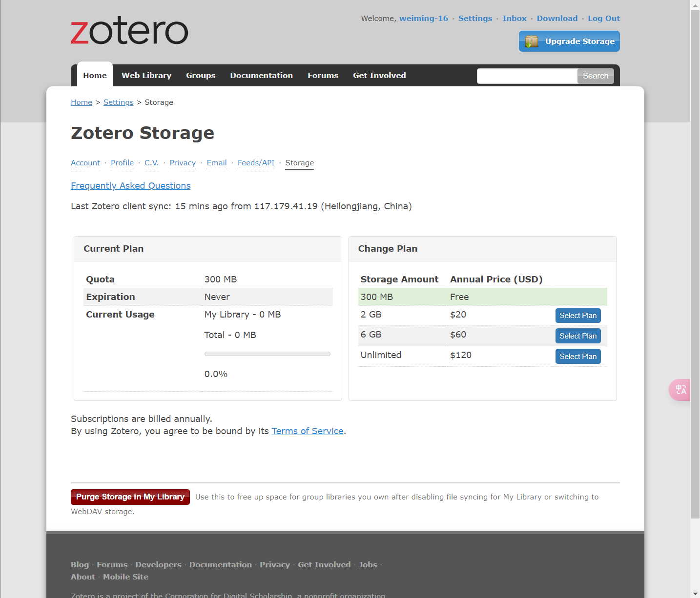Click the Search button
Image resolution: width=700 pixels, height=598 pixels.
pos(596,76)
